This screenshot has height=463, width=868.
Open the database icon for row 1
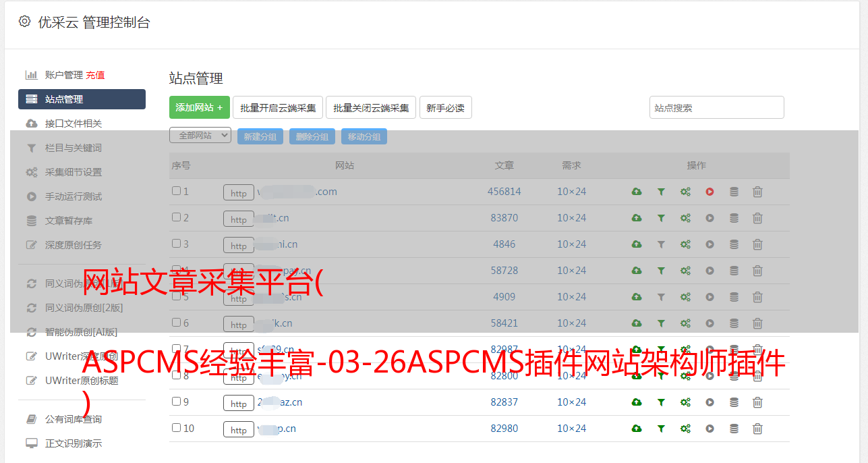(x=734, y=192)
